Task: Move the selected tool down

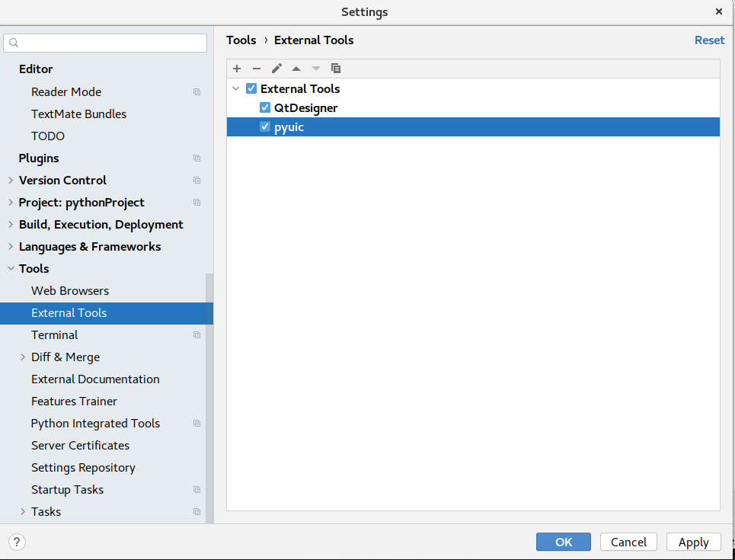Action: point(315,69)
